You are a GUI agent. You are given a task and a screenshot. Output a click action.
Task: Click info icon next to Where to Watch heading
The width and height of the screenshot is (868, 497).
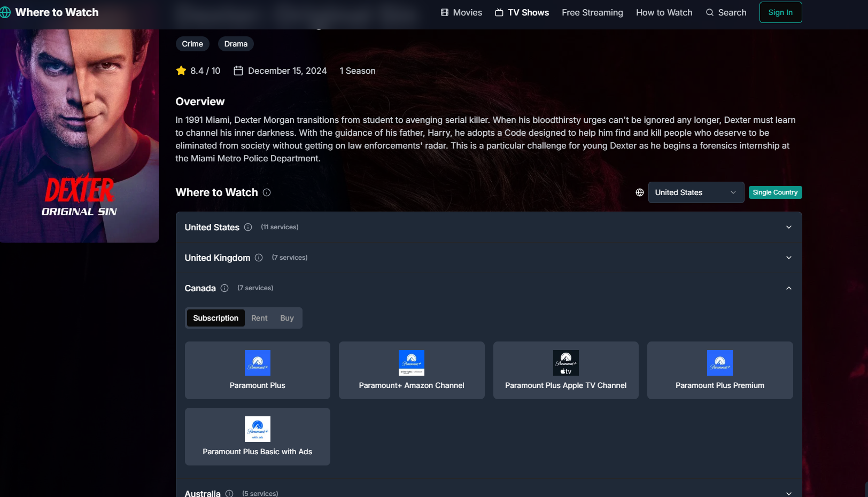(267, 192)
